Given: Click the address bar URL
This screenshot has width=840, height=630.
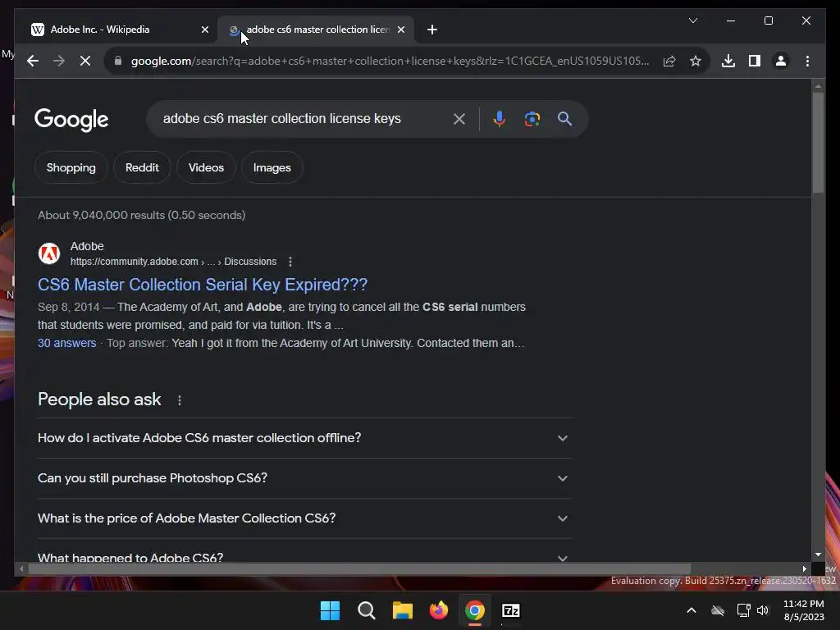Looking at the screenshot, I should tap(390, 61).
